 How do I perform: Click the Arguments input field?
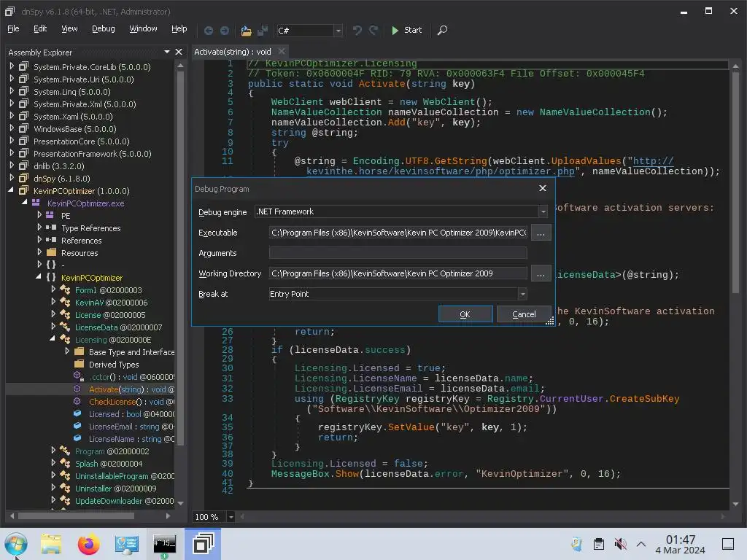(398, 253)
